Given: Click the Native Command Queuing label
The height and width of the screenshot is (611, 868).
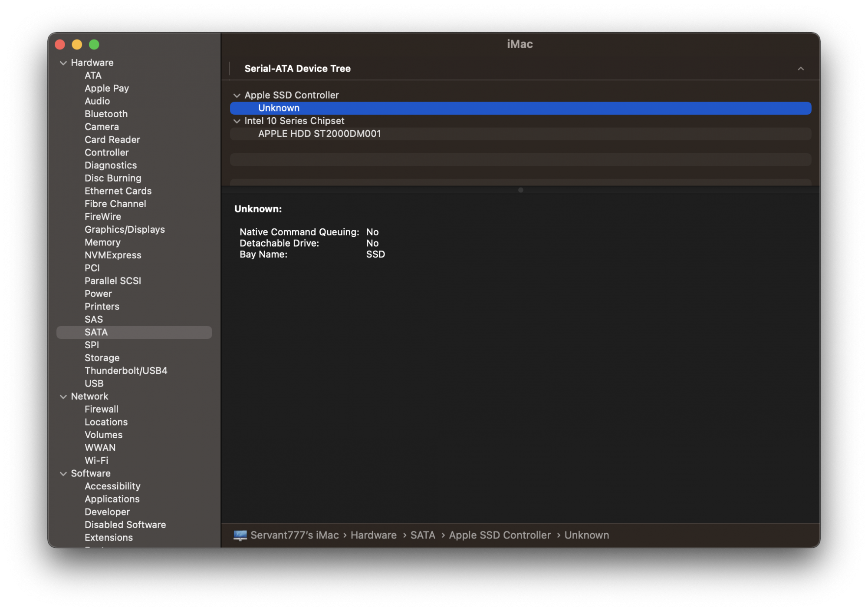Looking at the screenshot, I should (x=299, y=232).
